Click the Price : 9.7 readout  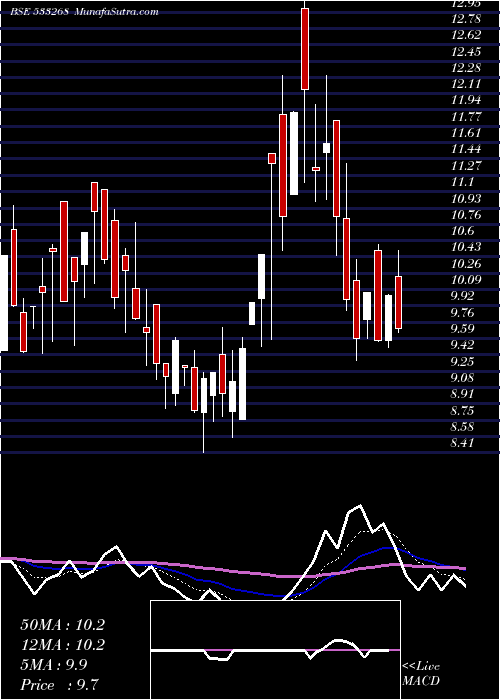point(60,684)
